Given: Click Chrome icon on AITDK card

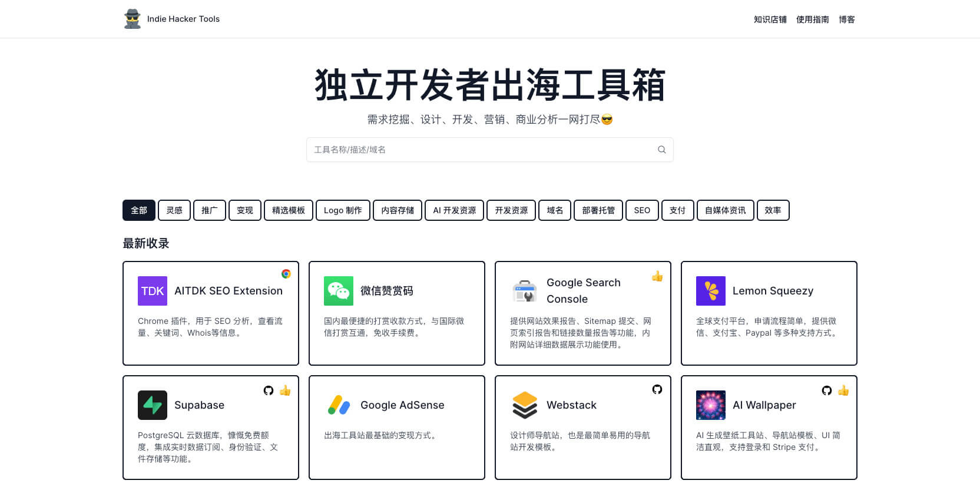Looking at the screenshot, I should click(286, 274).
